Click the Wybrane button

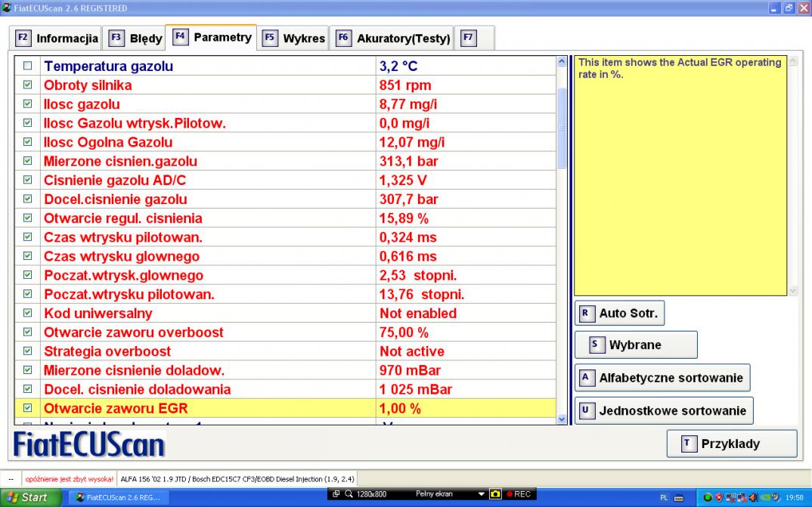pyautogui.click(x=635, y=345)
